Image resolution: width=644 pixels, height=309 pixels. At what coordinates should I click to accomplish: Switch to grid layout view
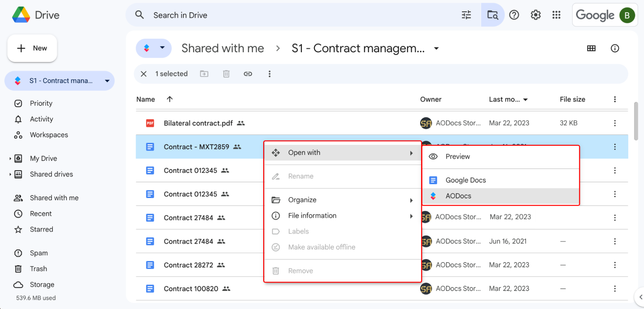point(591,48)
